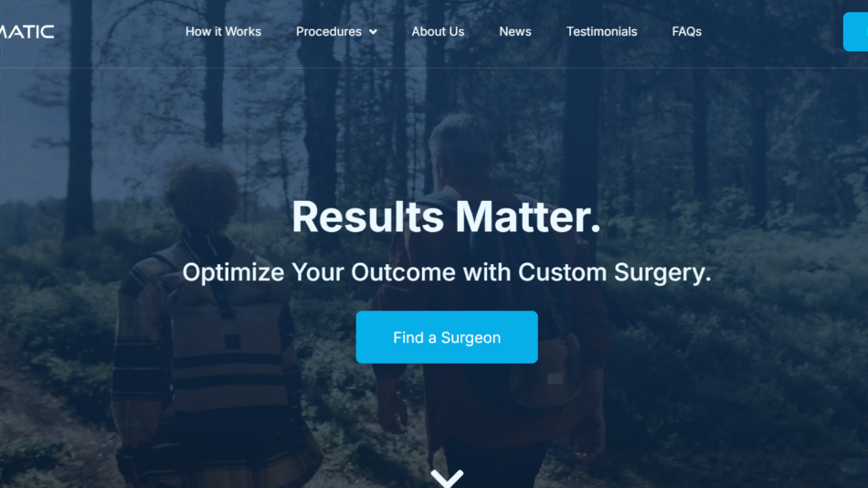Screen dimensions: 868x488
Task: Click the MATIC logo in the header
Action: (26, 32)
